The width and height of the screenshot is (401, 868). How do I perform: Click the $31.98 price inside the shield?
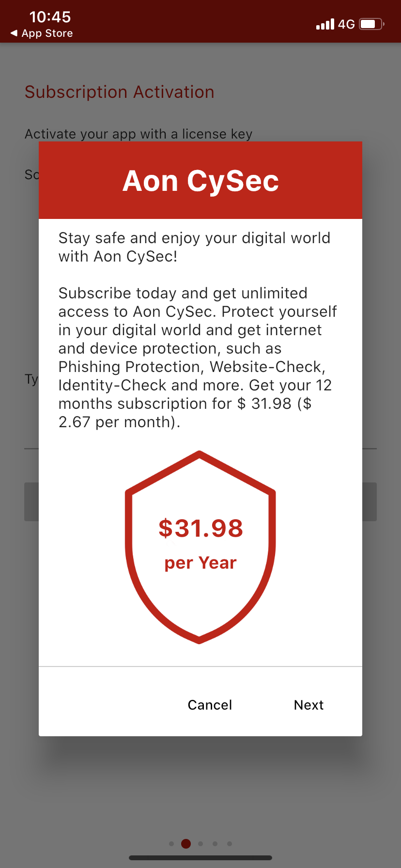click(x=200, y=528)
